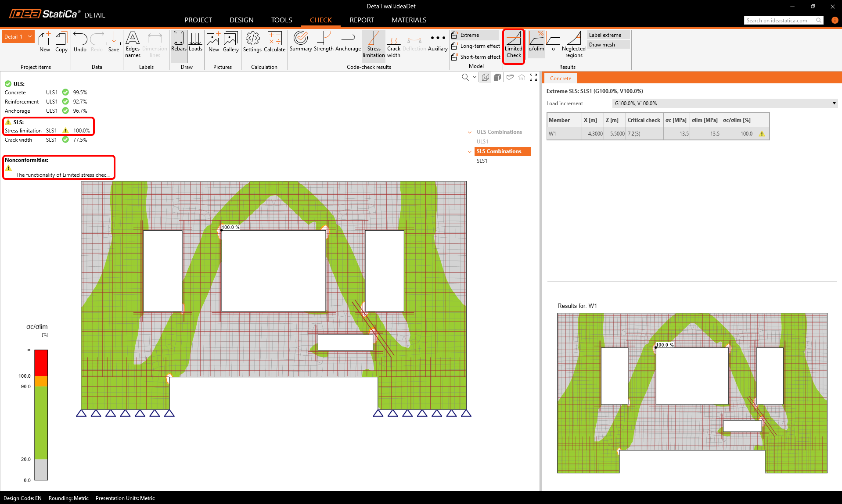Image resolution: width=842 pixels, height=504 pixels.
Task: Open the Load increment dropdown
Action: point(724,104)
